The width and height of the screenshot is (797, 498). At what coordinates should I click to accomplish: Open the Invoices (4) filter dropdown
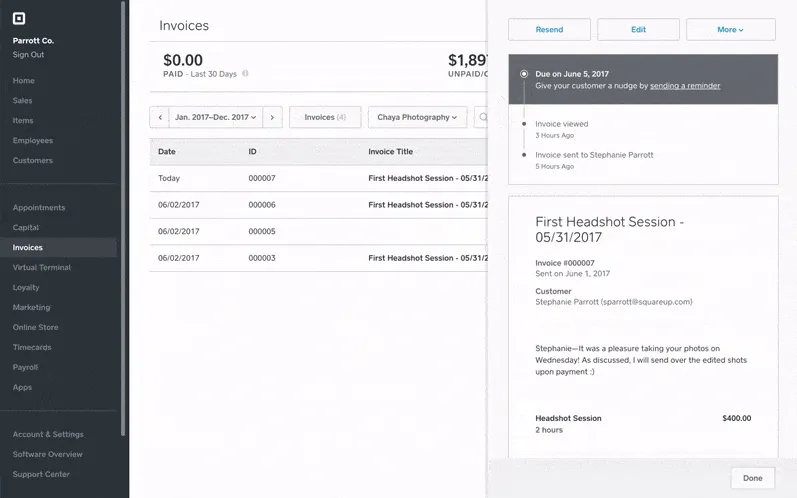pyautogui.click(x=325, y=117)
